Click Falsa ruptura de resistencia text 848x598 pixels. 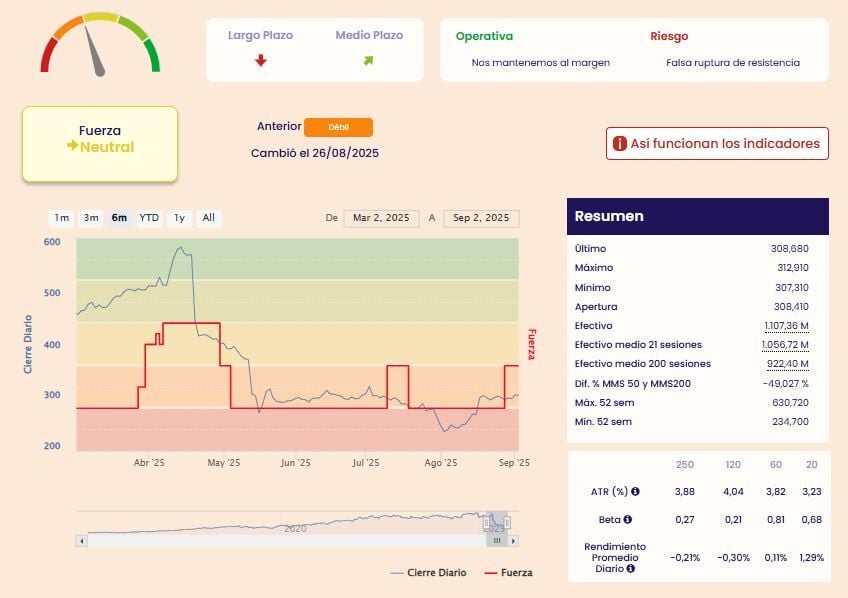click(733, 63)
